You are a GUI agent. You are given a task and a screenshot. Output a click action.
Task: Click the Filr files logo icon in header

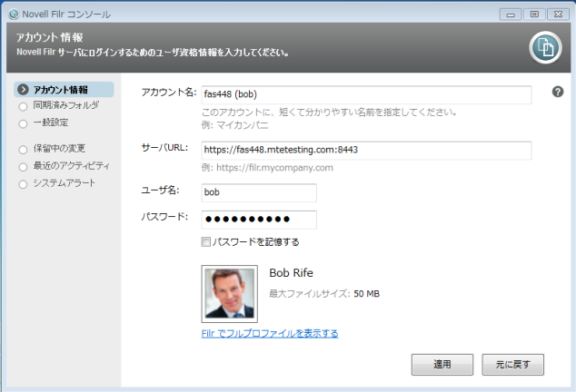tap(545, 48)
